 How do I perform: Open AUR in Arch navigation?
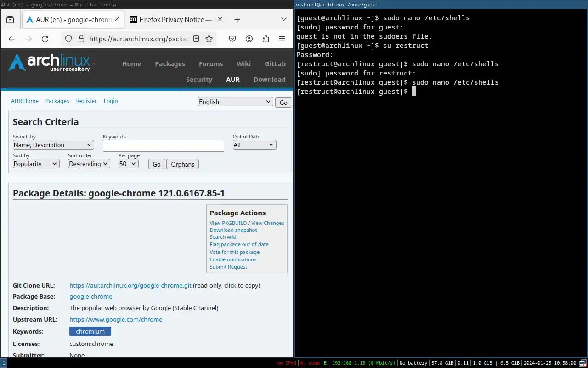(x=233, y=80)
